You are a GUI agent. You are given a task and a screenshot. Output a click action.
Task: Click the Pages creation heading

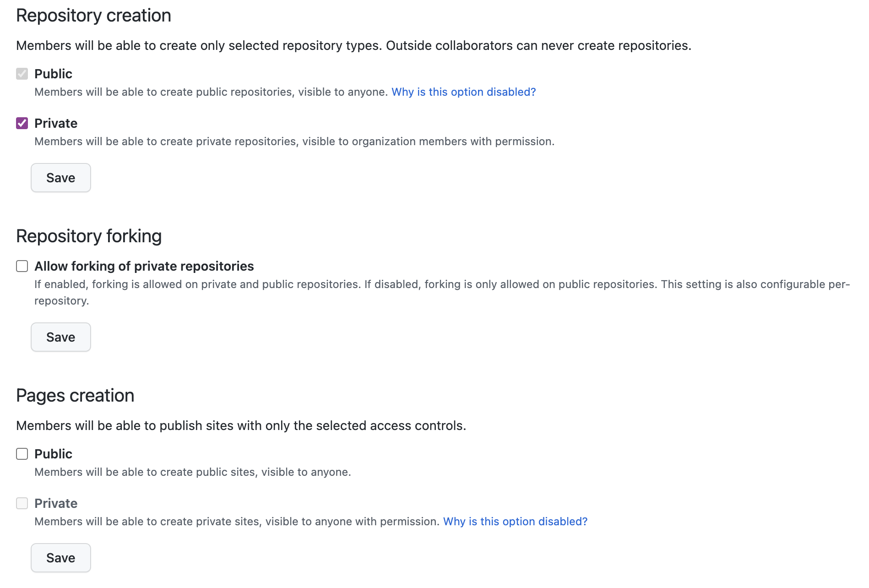click(x=75, y=396)
